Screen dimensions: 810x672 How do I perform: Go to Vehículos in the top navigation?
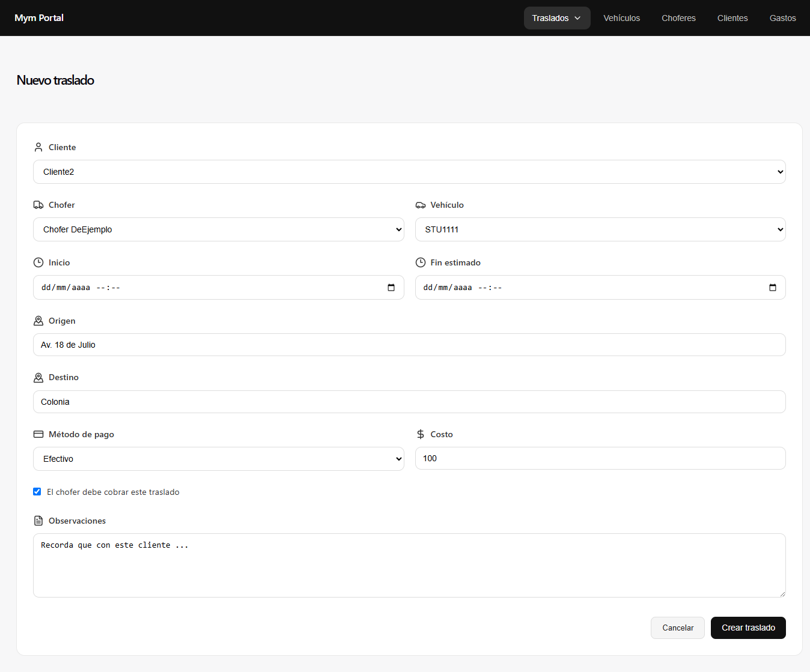[622, 18]
